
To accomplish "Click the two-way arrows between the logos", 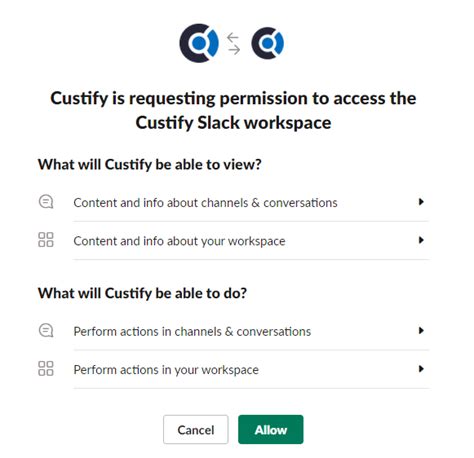I will pos(234,44).
